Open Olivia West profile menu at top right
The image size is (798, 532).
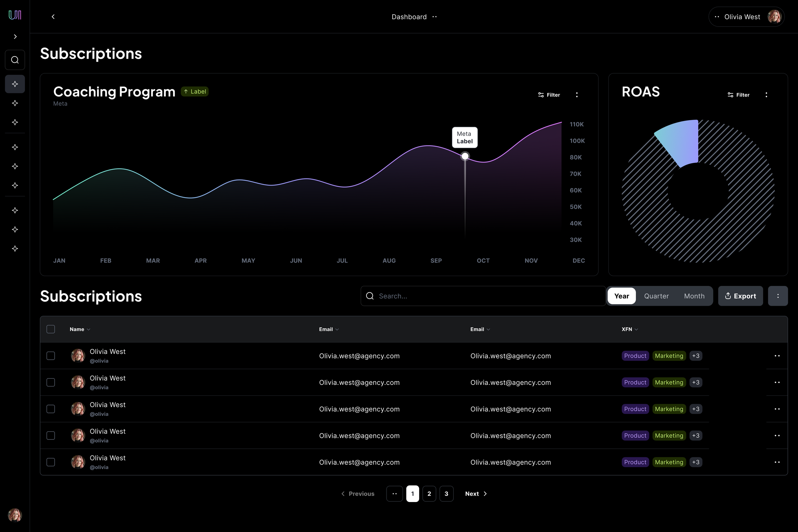point(746,17)
